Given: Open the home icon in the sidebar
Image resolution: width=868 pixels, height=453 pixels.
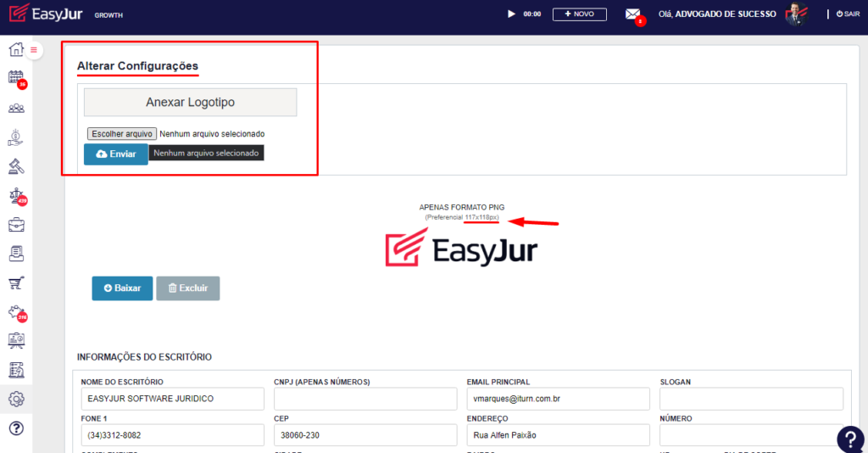Looking at the screenshot, I should pyautogui.click(x=16, y=49).
